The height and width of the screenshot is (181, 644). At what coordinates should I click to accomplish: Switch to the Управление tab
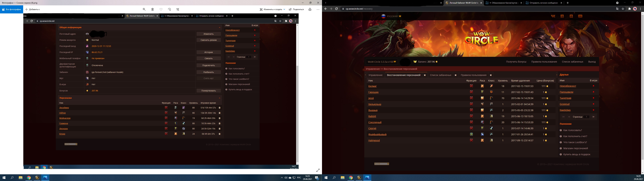[x=375, y=75]
